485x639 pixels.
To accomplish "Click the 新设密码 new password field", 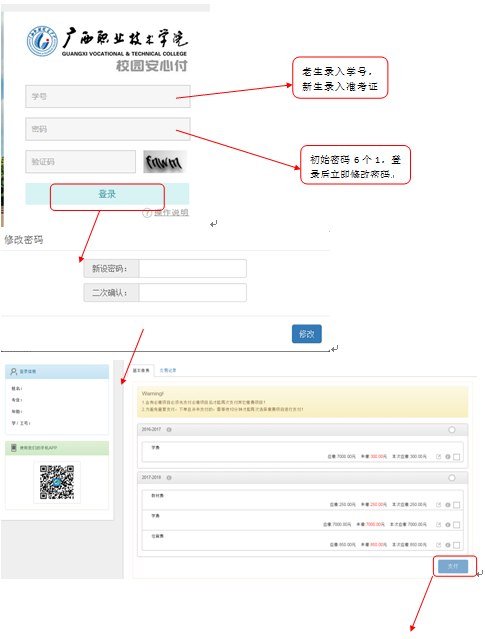I will [x=192, y=269].
